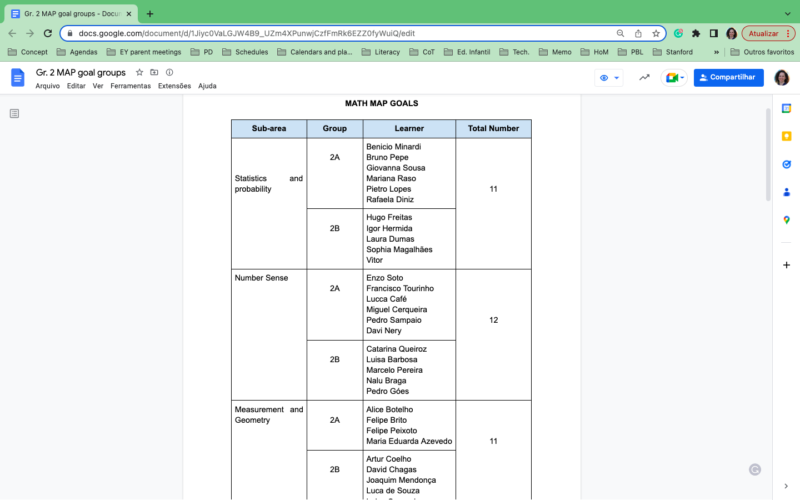This screenshot has height=500, width=800.
Task: Open the Extensões menu
Action: [174, 86]
